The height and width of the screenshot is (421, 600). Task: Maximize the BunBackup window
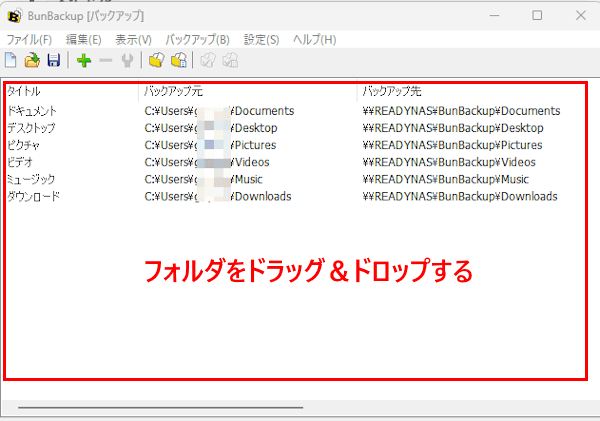pos(537,16)
